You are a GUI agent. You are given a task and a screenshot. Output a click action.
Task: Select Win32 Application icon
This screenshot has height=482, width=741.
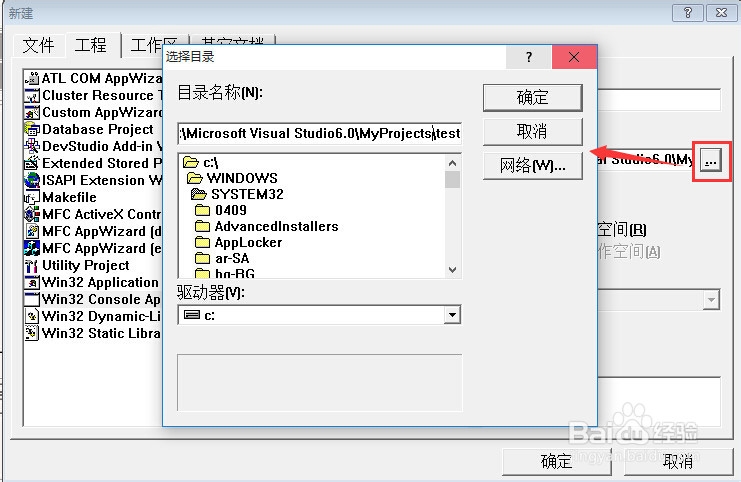(x=32, y=283)
